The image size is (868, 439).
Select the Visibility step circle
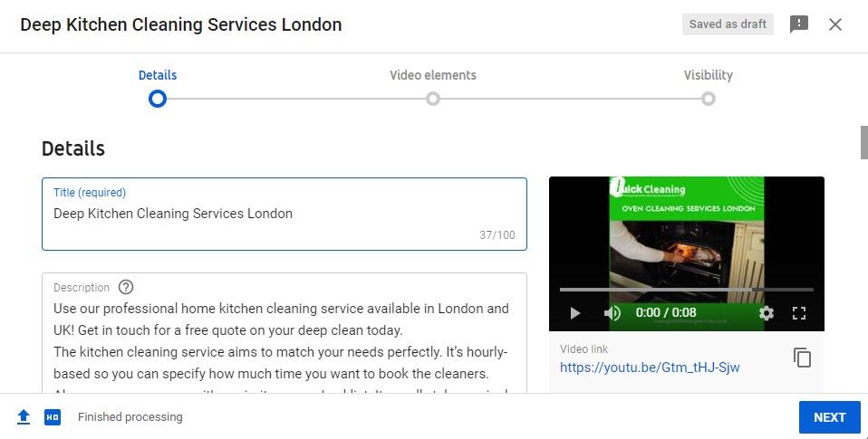708,99
